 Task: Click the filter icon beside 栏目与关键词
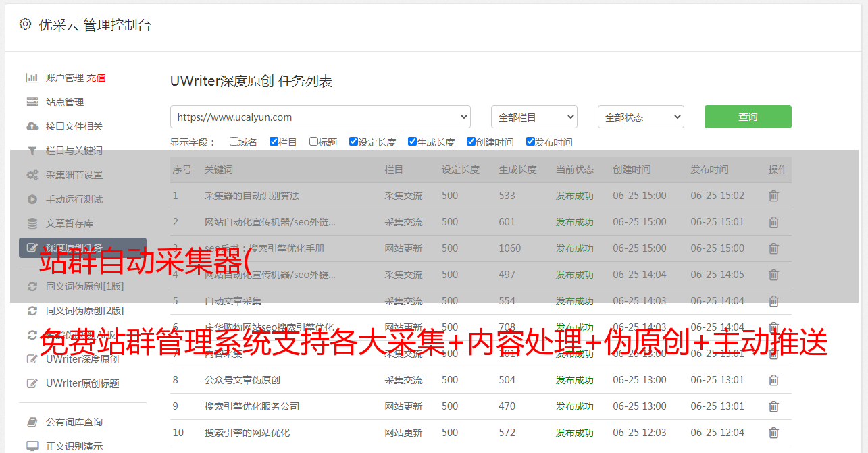click(32, 151)
